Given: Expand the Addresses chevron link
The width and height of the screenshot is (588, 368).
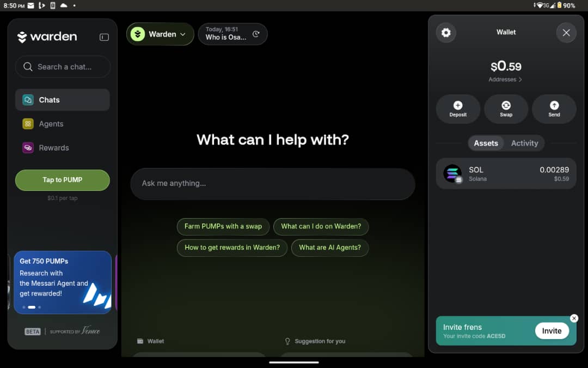Looking at the screenshot, I should click(x=505, y=80).
